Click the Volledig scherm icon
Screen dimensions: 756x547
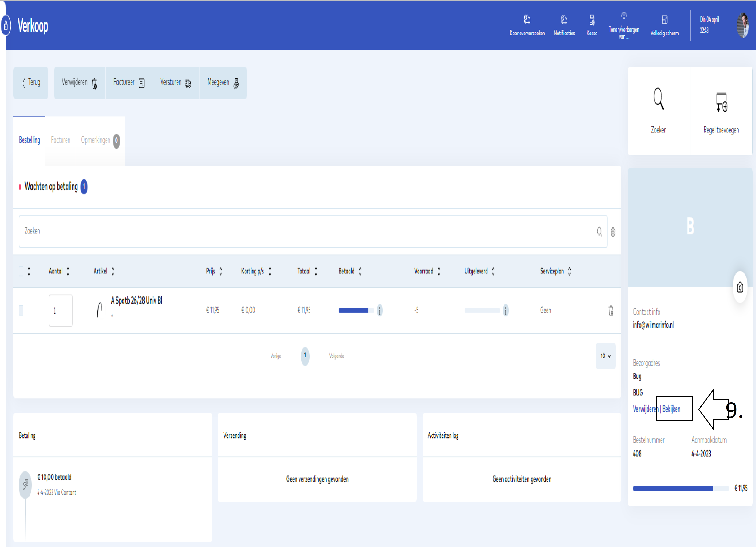pyautogui.click(x=664, y=20)
